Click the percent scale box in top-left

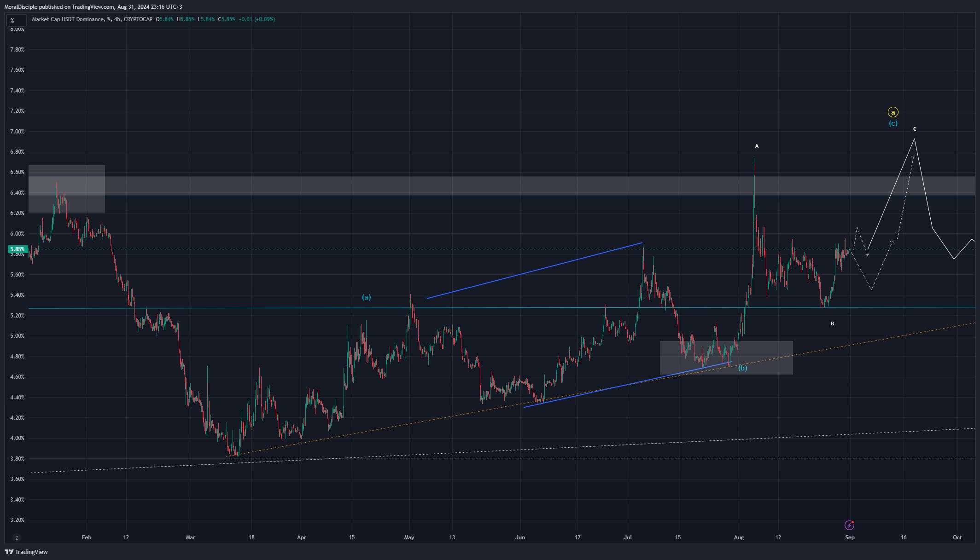click(x=16, y=20)
